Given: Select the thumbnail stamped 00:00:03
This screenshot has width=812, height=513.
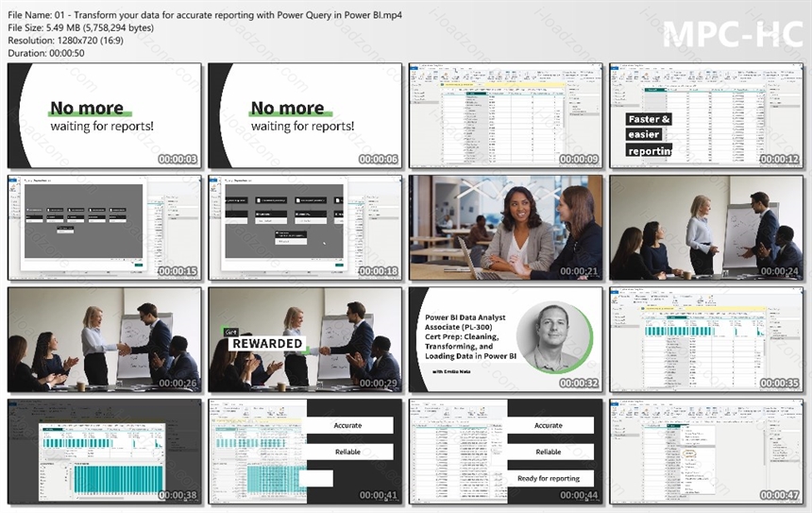Looking at the screenshot, I should pyautogui.click(x=104, y=115).
